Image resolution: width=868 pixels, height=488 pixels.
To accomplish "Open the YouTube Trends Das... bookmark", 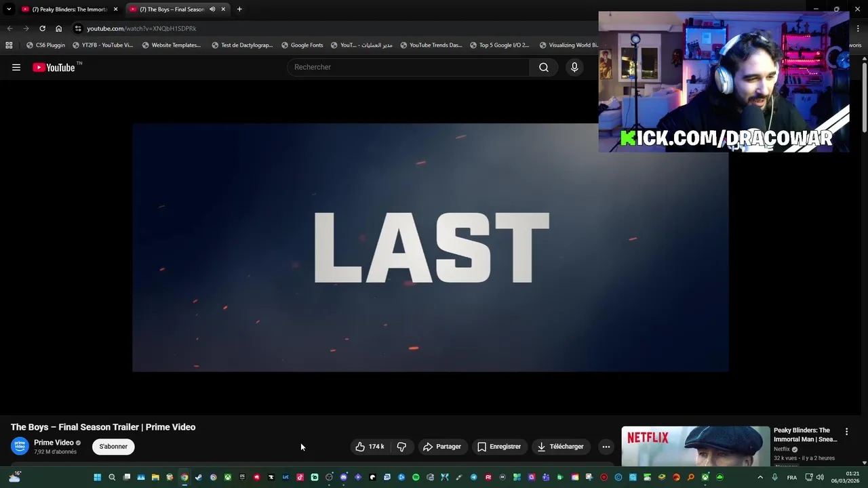I will point(431,45).
